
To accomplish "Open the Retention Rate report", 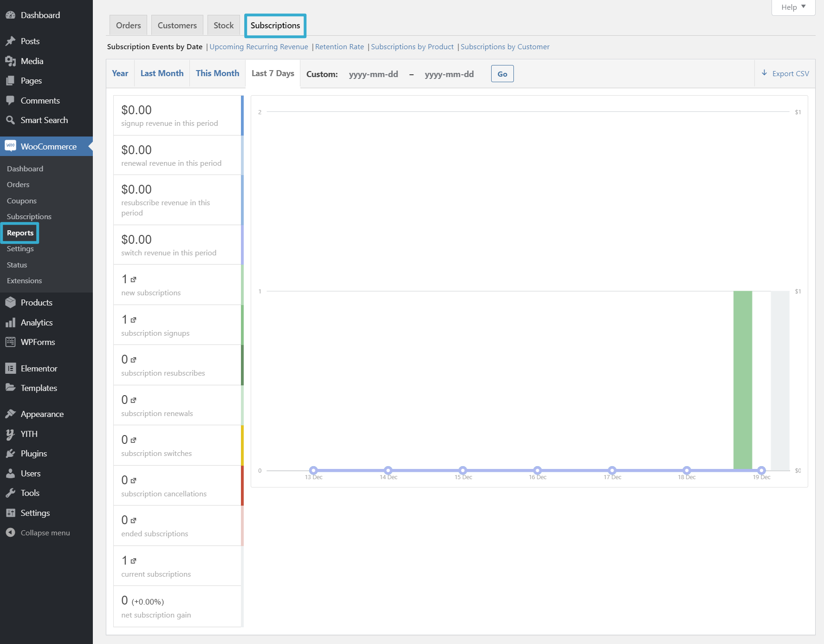I will (339, 46).
